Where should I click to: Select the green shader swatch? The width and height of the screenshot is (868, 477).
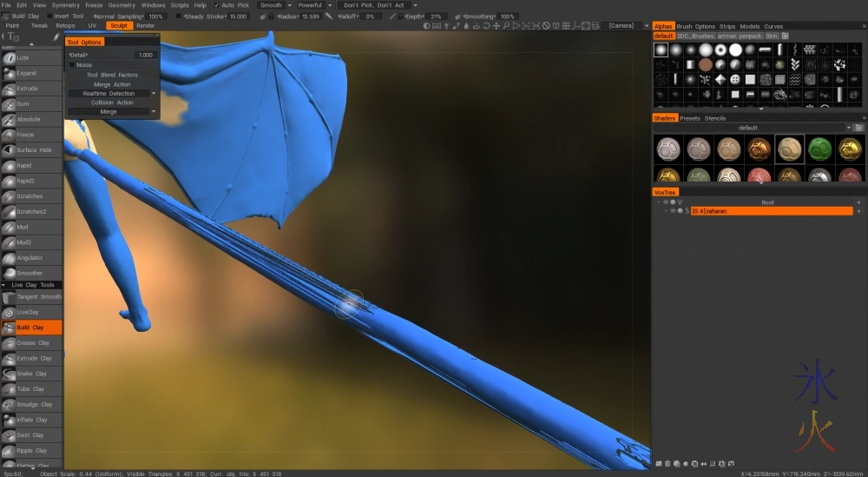(819, 148)
